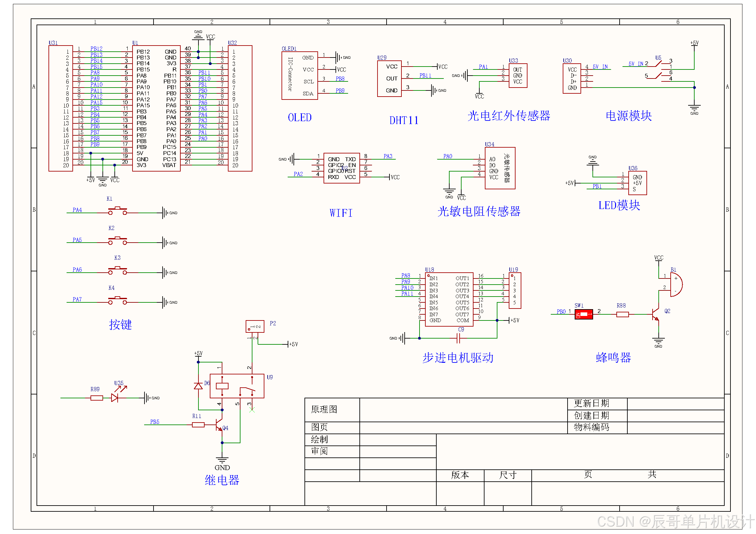The width and height of the screenshot is (756, 534).
Task: Select the 继电器 relay title text
Action: [x=222, y=480]
